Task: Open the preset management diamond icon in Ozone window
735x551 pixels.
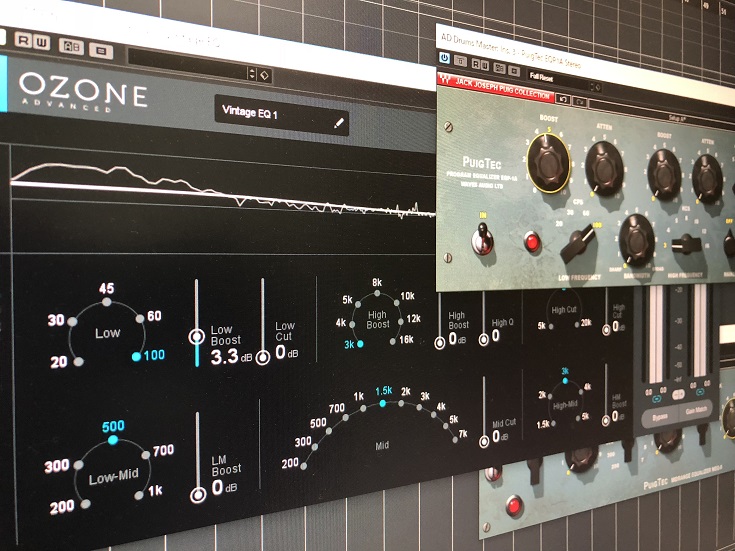Action: click(x=264, y=75)
